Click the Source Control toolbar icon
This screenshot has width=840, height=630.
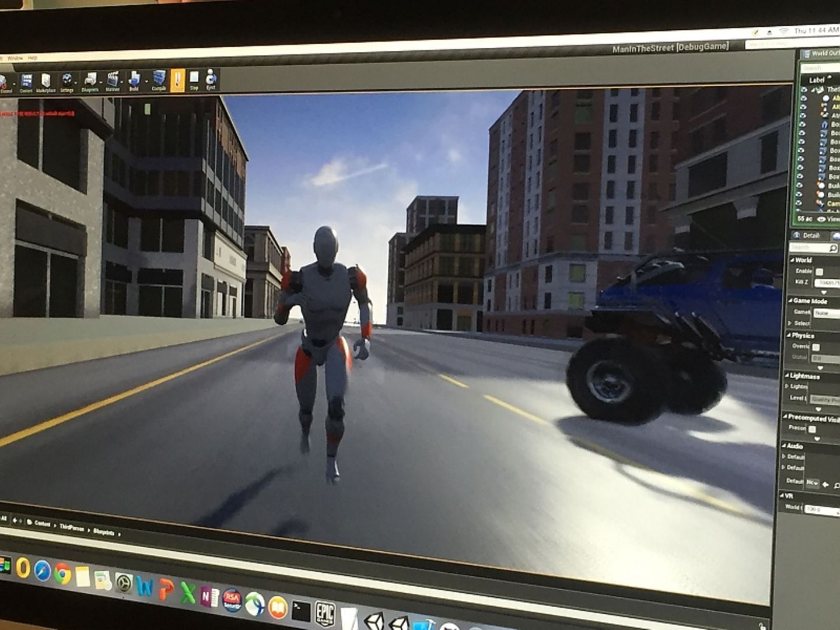point(5,83)
